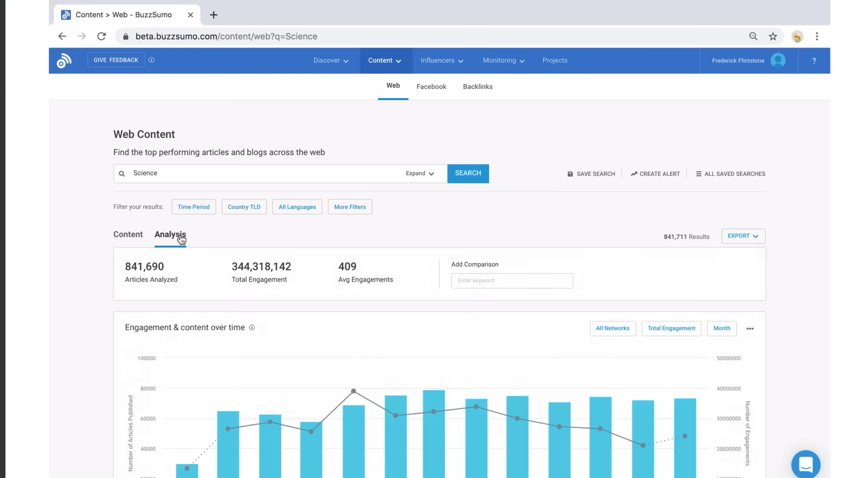
Task: Open the Country TLD filter
Action: click(x=244, y=207)
